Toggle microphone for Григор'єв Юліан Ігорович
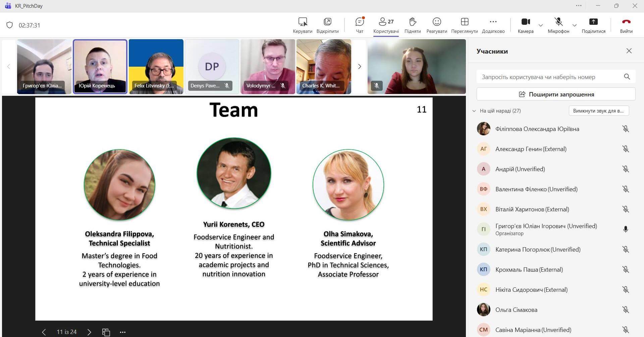The width and height of the screenshot is (644, 337). 626,229
